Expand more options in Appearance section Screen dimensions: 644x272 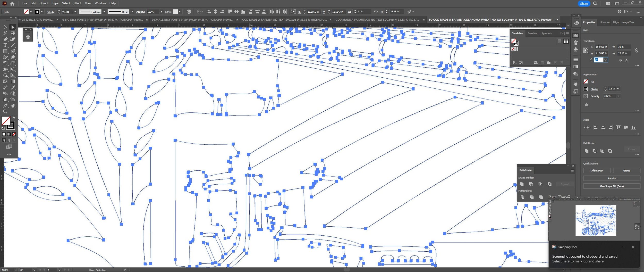(637, 111)
